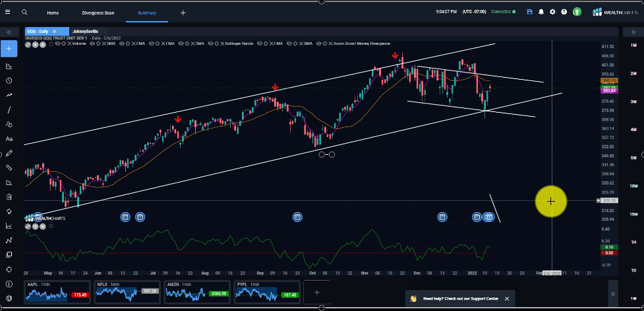The image size is (644, 311).
Task: Select the QQQ - Daily chart tab
Action: coord(47,32)
